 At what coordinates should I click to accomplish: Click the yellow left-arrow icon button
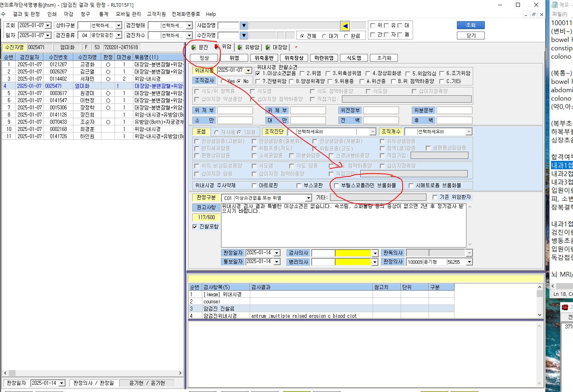pyautogui.click(x=345, y=26)
